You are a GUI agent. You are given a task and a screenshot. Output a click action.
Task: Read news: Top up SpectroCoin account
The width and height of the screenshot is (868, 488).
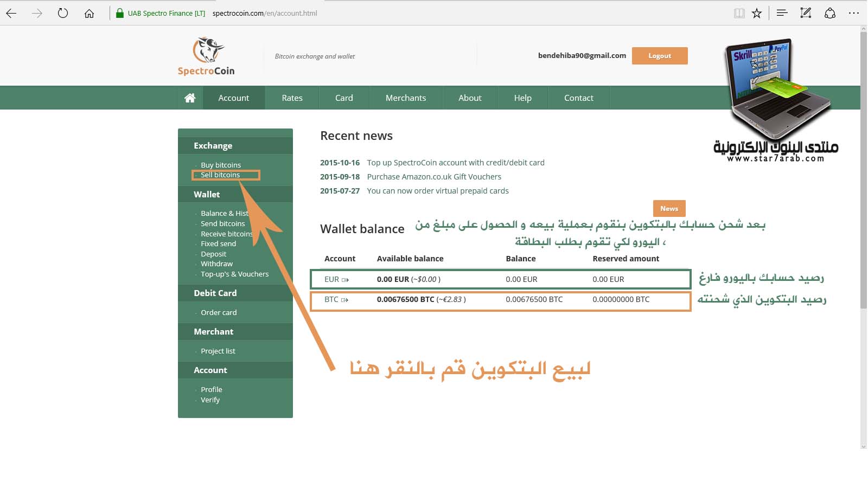(456, 163)
